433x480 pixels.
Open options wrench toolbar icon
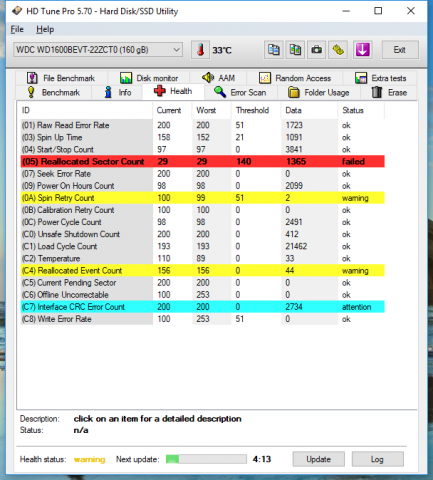(x=338, y=50)
